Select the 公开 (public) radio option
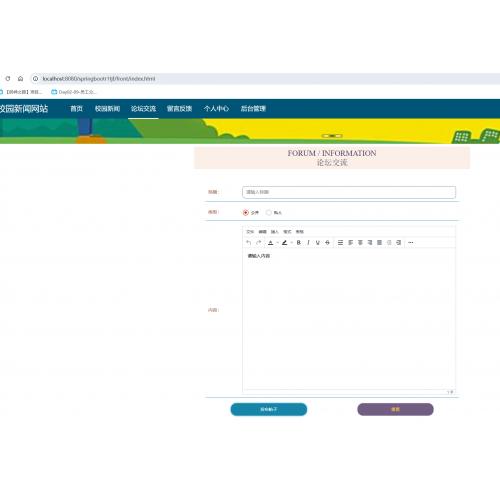The image size is (500, 500). pos(246,213)
